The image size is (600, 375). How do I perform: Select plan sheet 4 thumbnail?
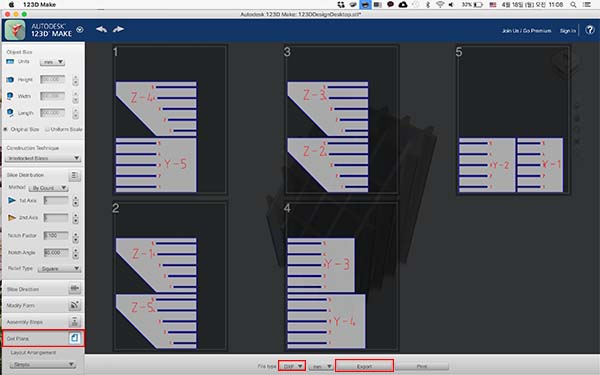pyautogui.click(x=341, y=276)
